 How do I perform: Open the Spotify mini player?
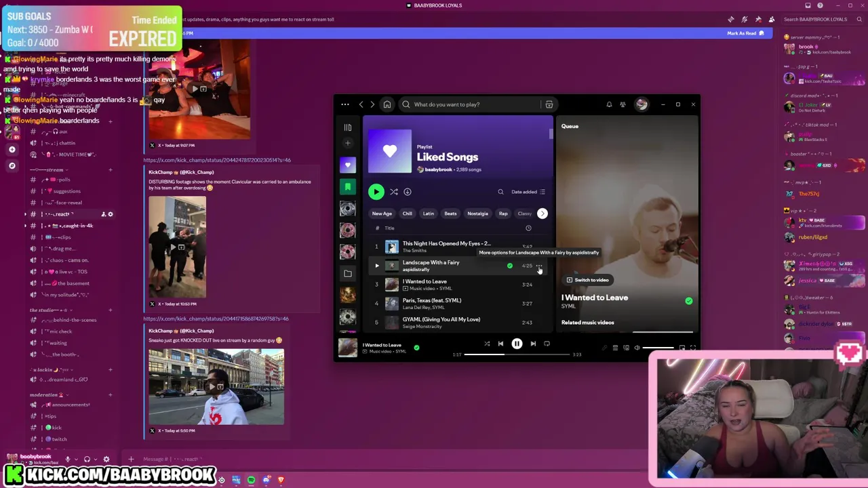pyautogui.click(x=682, y=348)
